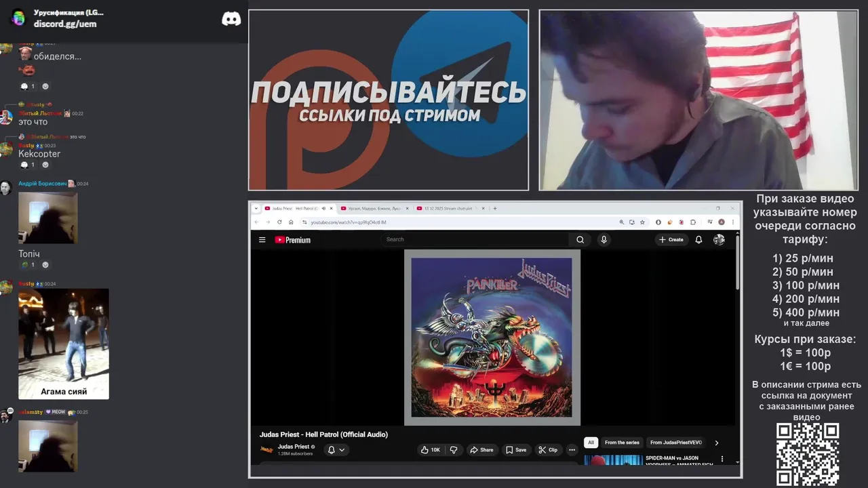Open the Judas Priest channel name link
Screen dimensions: 868x488
click(x=294, y=447)
